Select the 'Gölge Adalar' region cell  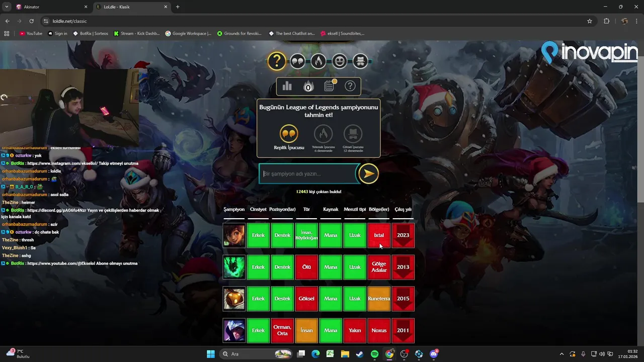pos(379,267)
